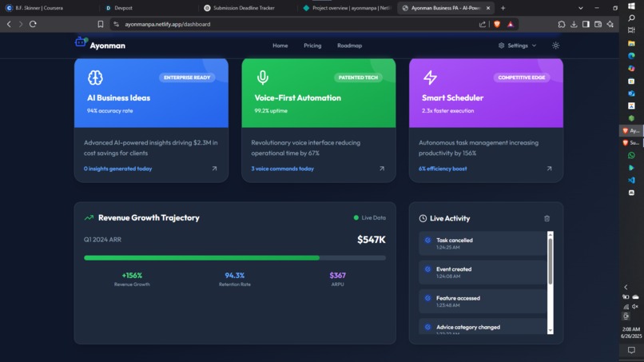644x362 pixels.
Task: Expand the tab search chevron
Action: 580,8
